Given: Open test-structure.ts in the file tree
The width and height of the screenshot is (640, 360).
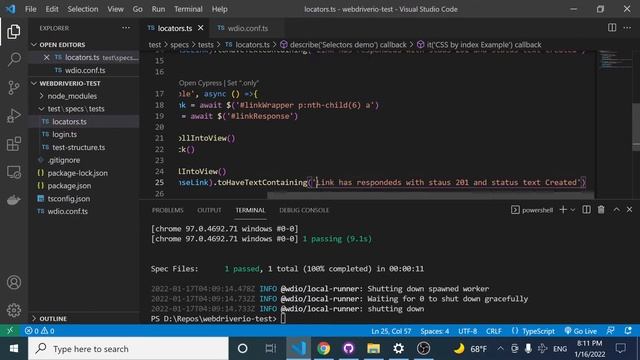Looking at the screenshot, I should (78, 147).
